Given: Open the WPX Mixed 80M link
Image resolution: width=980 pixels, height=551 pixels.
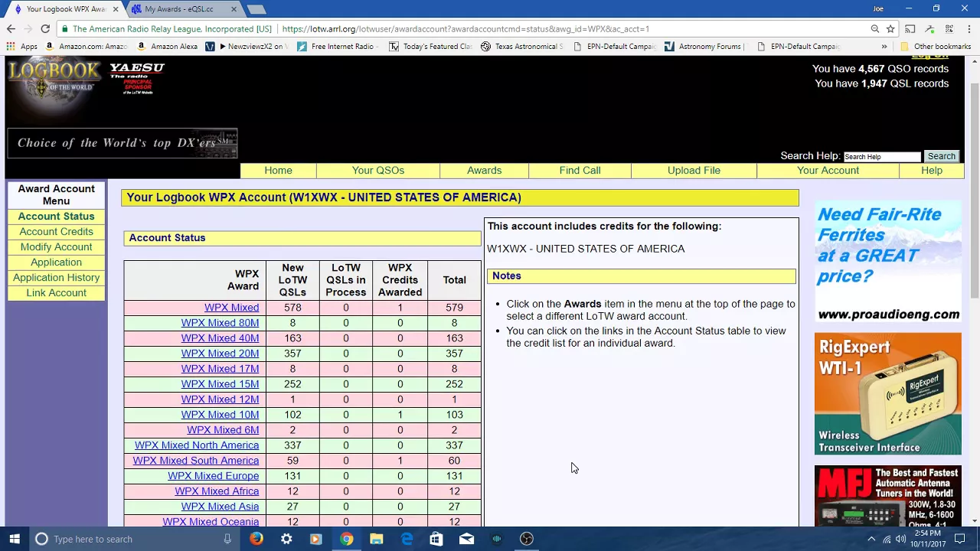Looking at the screenshot, I should tap(220, 323).
